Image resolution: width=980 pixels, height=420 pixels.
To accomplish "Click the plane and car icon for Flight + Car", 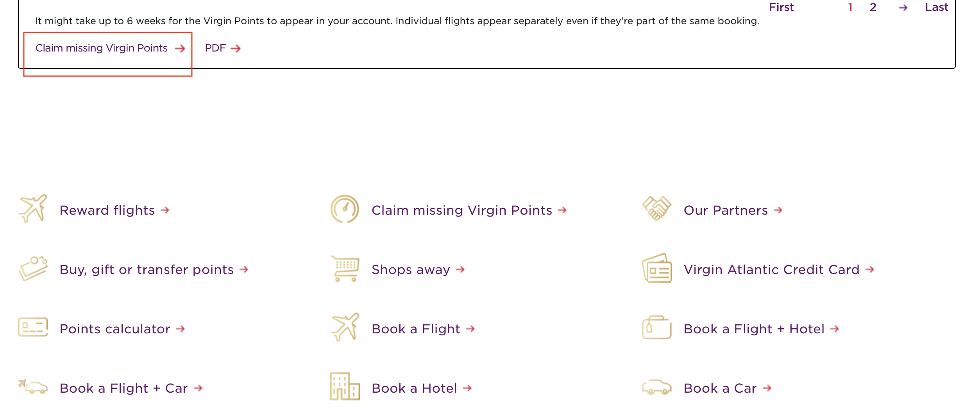I will pos(33,386).
